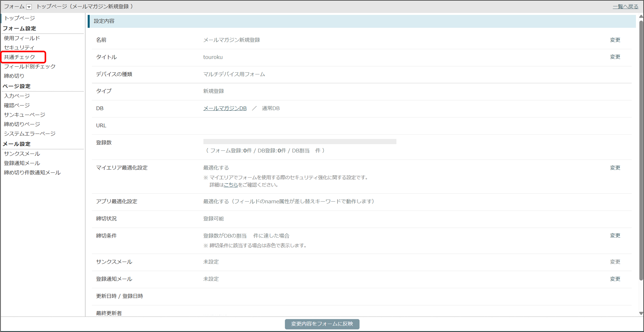Open the フォーム dropdown arrow

(29, 7)
